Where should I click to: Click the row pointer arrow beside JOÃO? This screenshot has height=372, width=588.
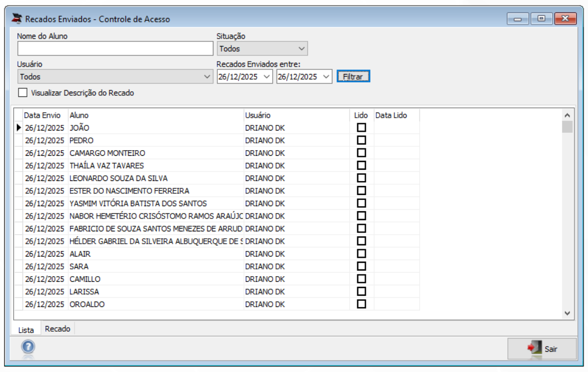18,128
